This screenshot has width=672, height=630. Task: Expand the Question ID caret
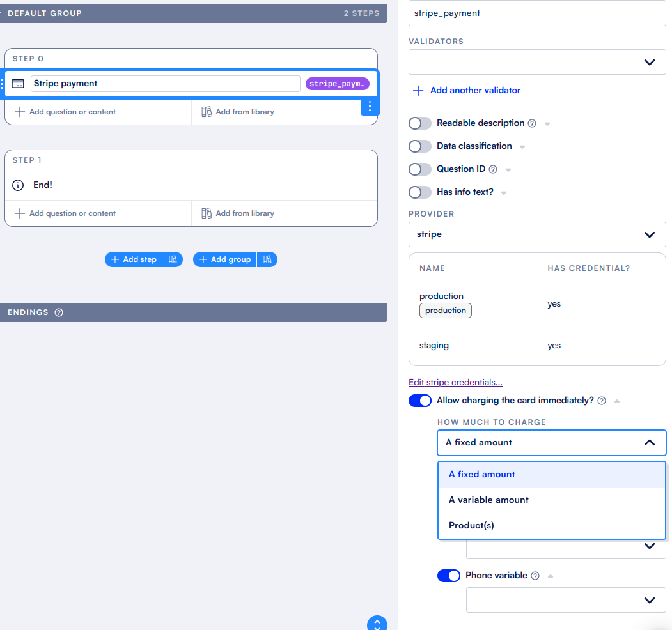[x=508, y=170]
